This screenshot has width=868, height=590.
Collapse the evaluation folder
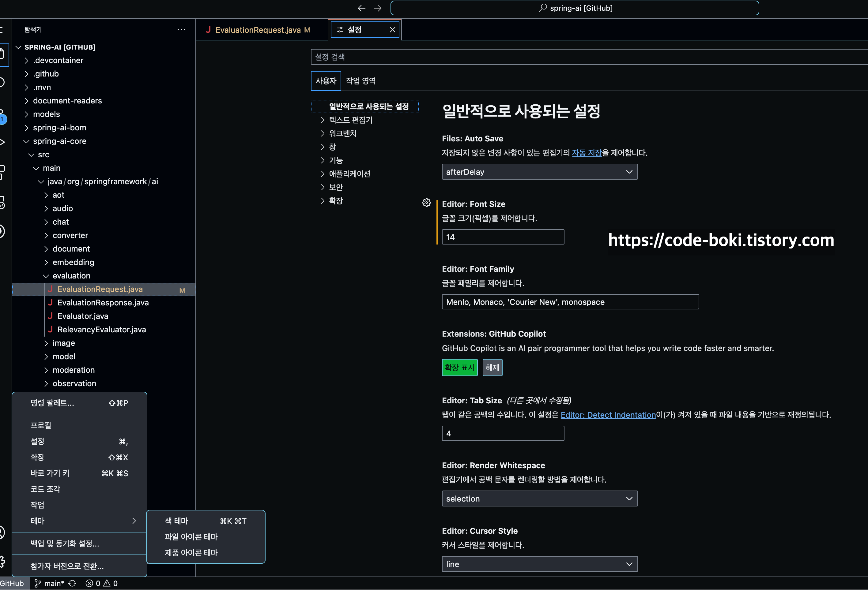[71, 276]
